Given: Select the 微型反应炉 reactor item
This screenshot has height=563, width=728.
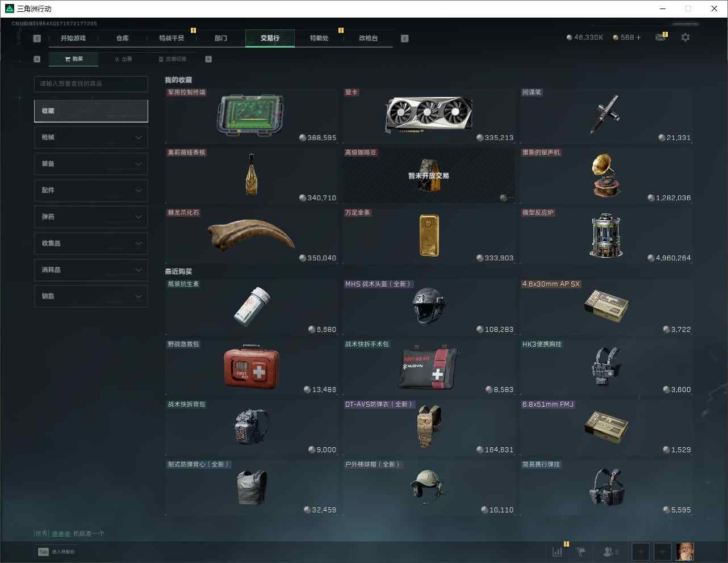Looking at the screenshot, I should coord(606,236).
